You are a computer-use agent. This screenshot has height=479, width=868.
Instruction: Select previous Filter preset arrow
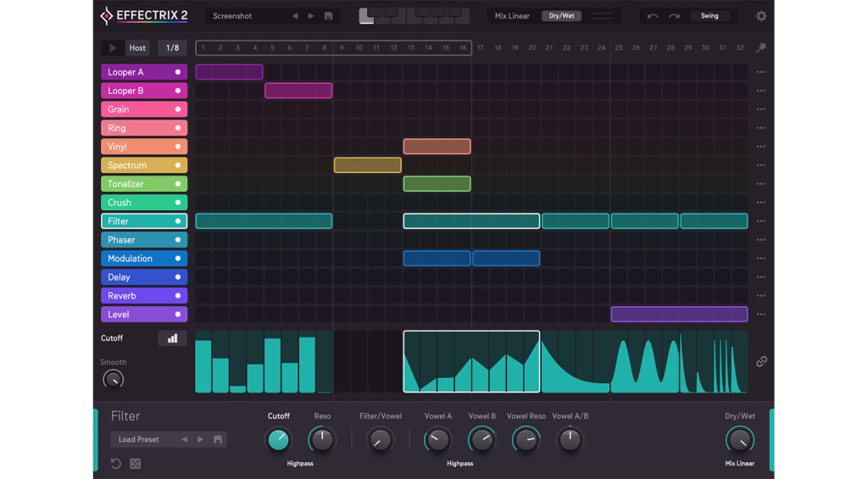tap(184, 439)
